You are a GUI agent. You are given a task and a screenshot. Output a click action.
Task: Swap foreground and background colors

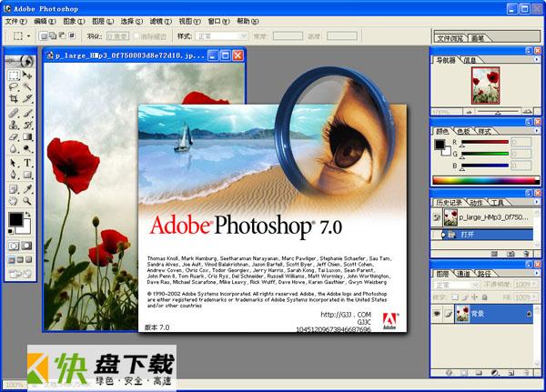27,215
